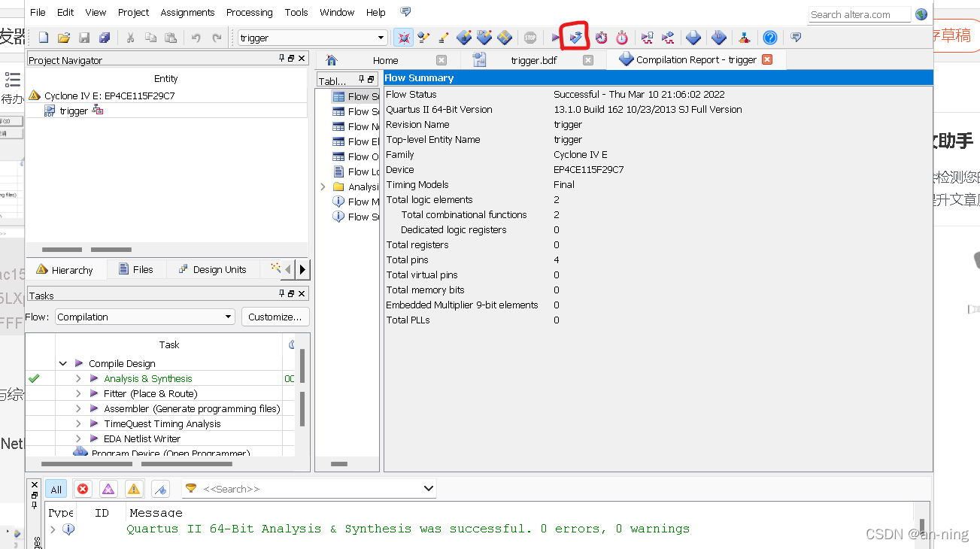Open the Processing menu

point(250,12)
